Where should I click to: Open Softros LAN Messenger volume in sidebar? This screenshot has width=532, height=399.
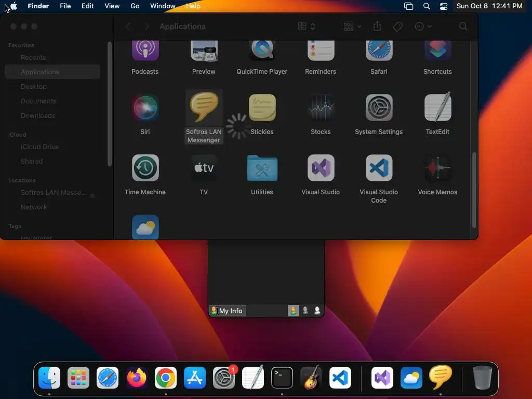[x=52, y=192]
